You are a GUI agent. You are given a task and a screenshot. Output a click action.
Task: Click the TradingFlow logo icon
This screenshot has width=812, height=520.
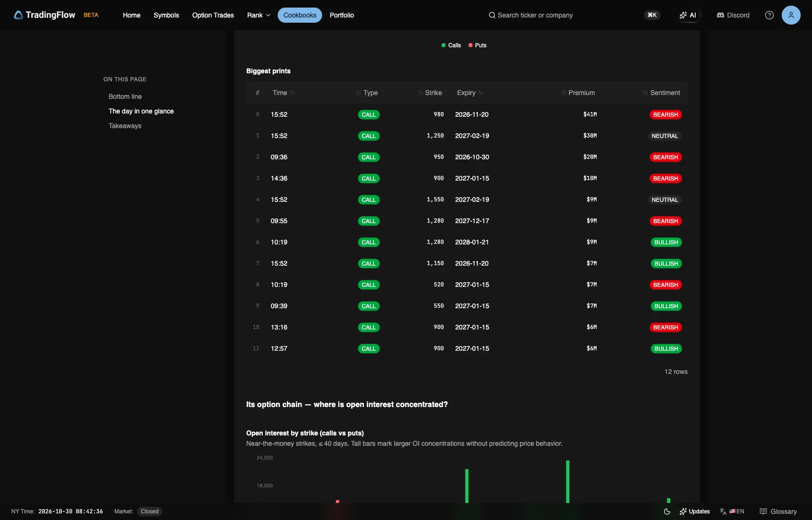click(x=18, y=15)
